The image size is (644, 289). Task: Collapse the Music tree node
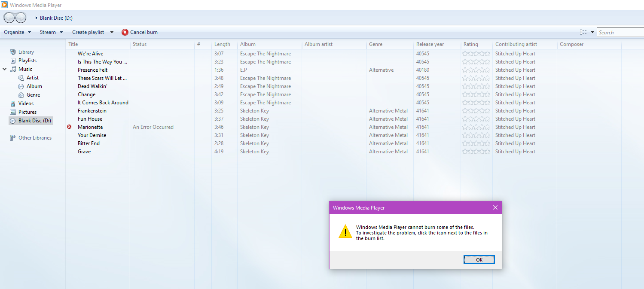[x=5, y=69]
